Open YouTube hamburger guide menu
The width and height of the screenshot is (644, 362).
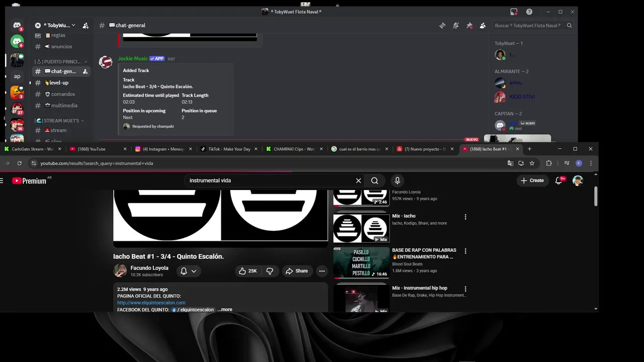[x=2, y=180]
